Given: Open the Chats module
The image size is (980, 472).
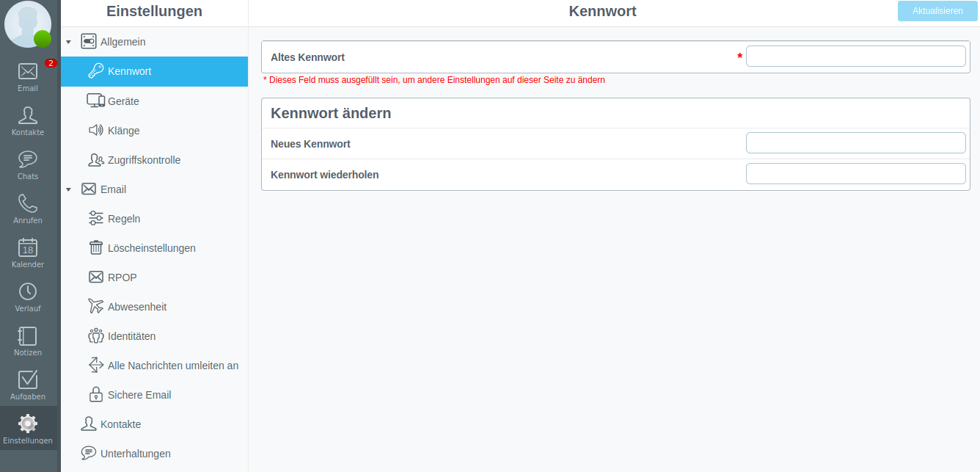Looking at the screenshot, I should point(28,165).
